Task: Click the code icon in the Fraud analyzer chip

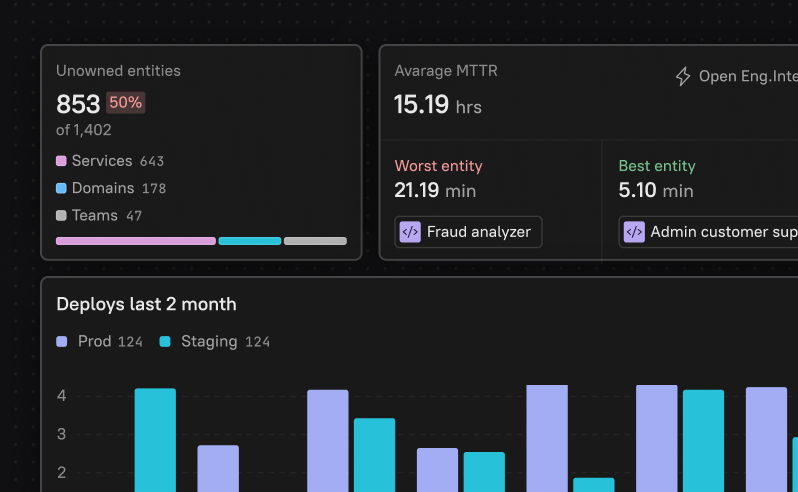Action: 410,232
